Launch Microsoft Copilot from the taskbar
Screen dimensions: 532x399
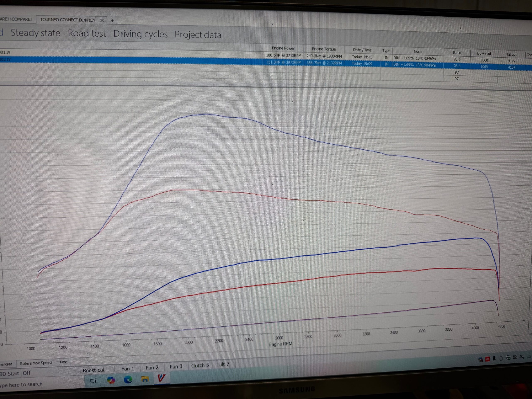click(x=111, y=380)
